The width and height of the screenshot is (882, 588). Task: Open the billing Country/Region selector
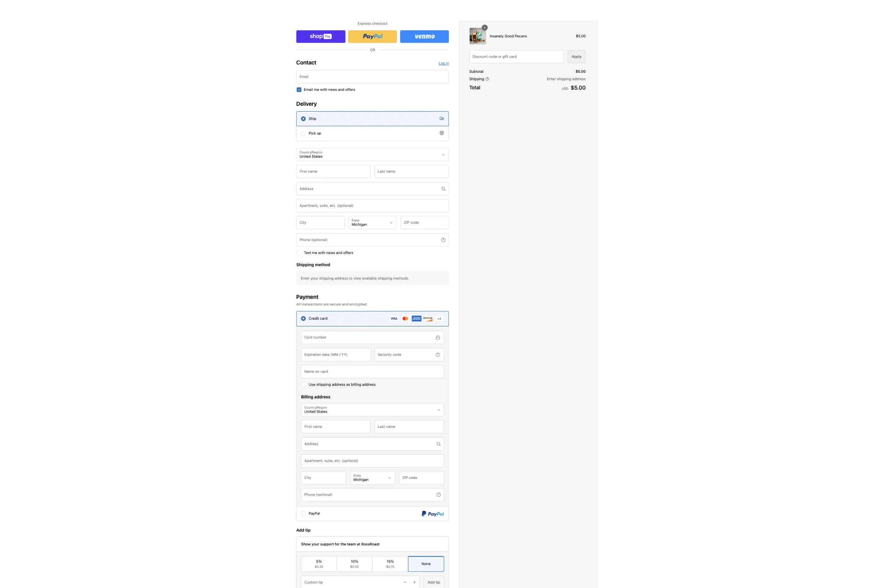pyautogui.click(x=372, y=409)
